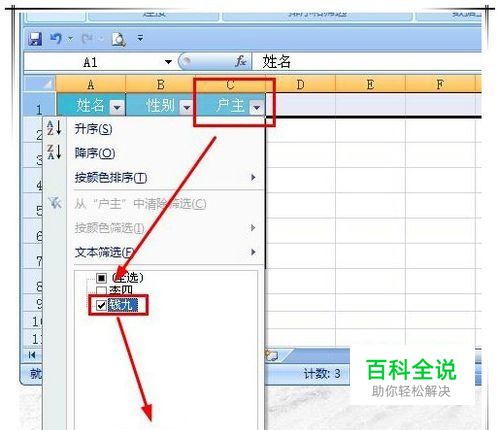500x430 pixels.
Task: Select column D header
Action: [300, 85]
